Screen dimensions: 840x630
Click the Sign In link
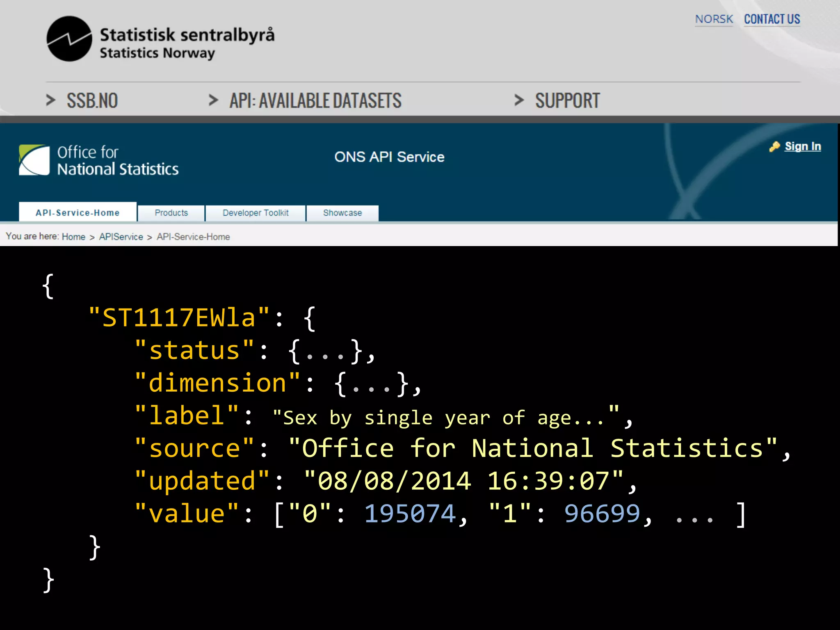(x=803, y=146)
